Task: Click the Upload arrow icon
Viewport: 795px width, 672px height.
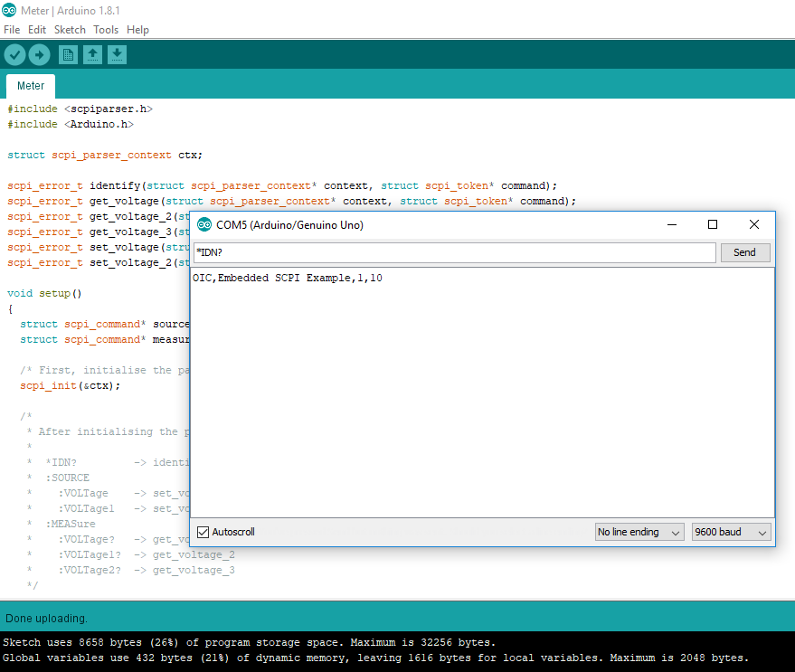Action: tap(39, 55)
